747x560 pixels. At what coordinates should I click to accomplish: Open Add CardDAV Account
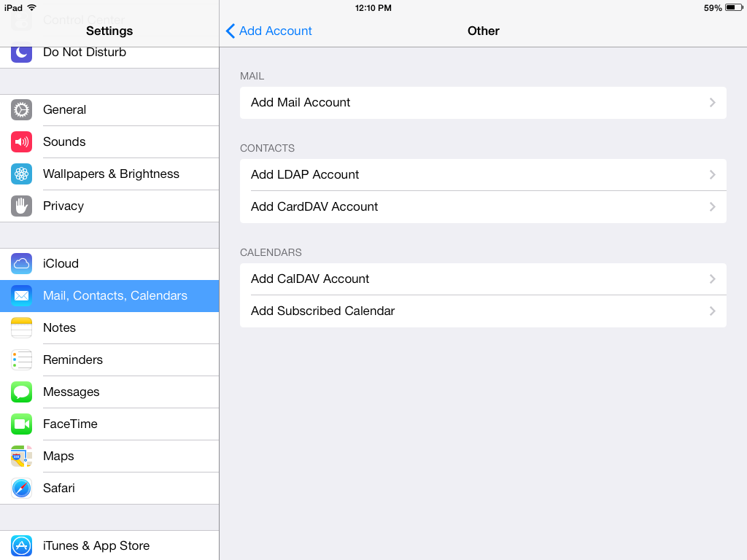[x=483, y=207]
